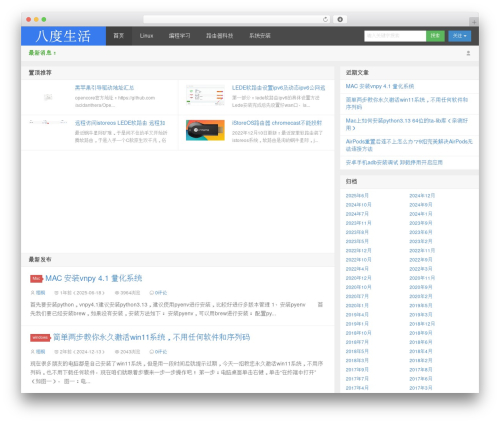This screenshot has height=423, width=500.
Task: Open sidebar article on installing python3.13 ta-lib
Action: pos(407,124)
